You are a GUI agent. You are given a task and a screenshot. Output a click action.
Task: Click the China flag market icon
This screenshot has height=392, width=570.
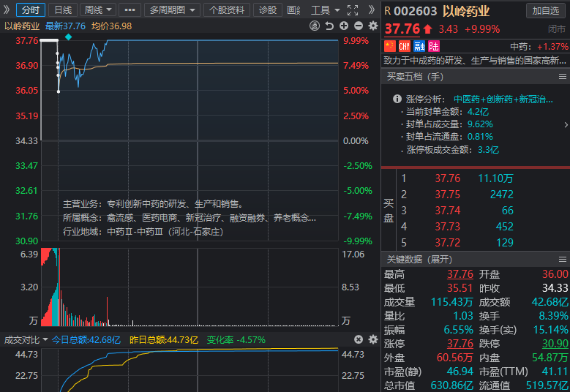point(390,46)
